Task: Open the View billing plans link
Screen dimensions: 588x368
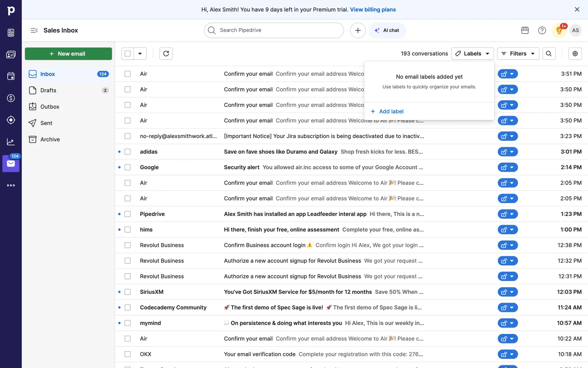Action: 373,10
